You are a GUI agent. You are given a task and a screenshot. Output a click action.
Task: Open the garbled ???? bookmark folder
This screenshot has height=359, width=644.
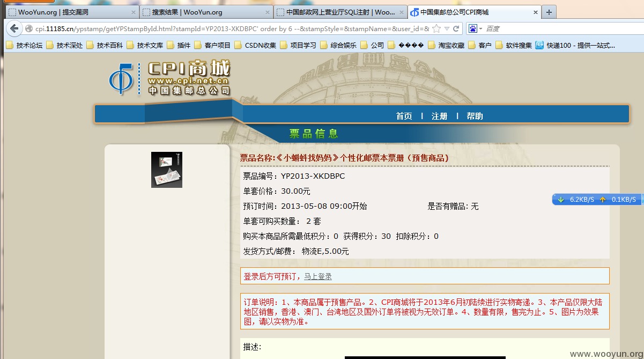(406, 46)
